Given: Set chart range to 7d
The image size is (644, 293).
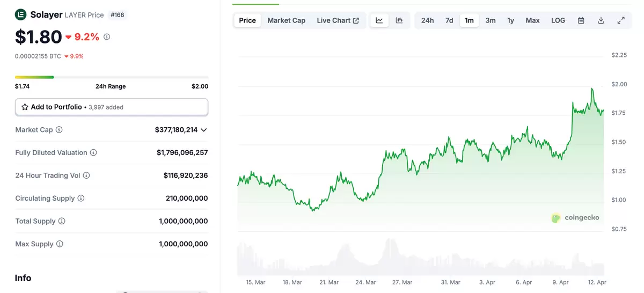Looking at the screenshot, I should pos(449,20).
